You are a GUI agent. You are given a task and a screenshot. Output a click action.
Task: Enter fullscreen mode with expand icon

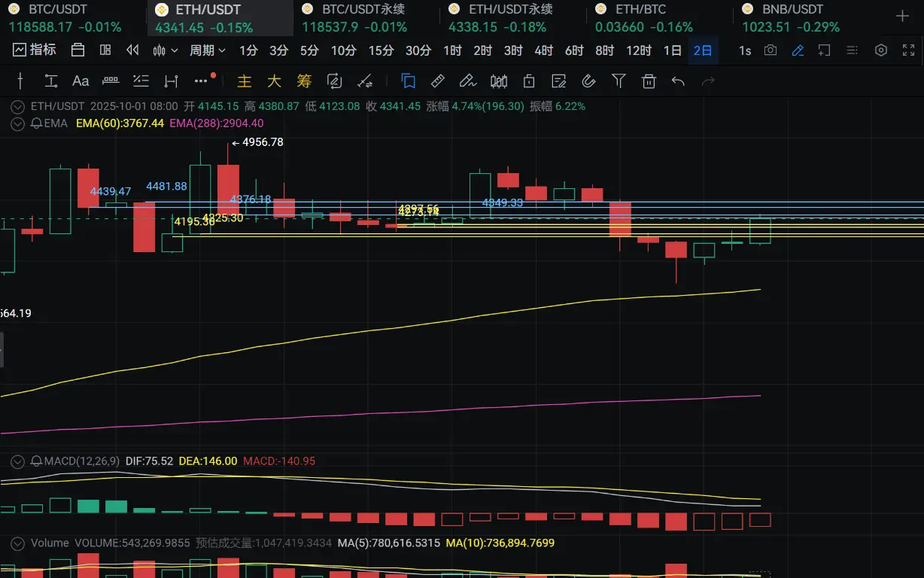[x=909, y=50]
